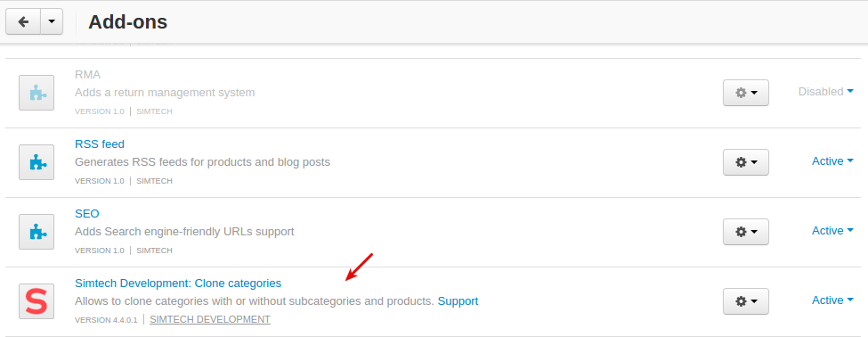Click the RMA add-on puzzle icon
The height and width of the screenshot is (337, 868).
coord(37,93)
